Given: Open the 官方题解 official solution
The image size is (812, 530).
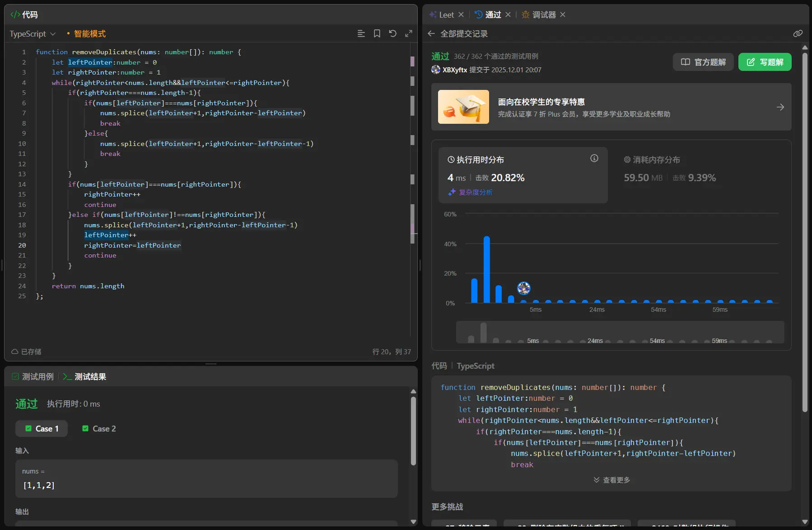Looking at the screenshot, I should [x=703, y=62].
